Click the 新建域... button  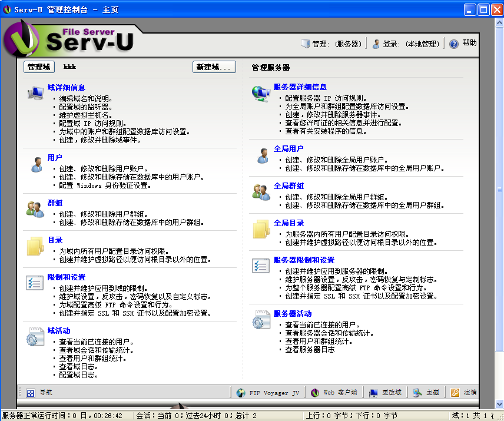[214, 67]
